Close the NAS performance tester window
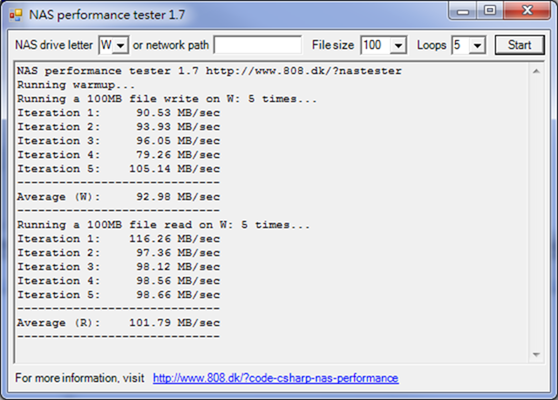Image resolution: width=558 pixels, height=400 pixels. click(x=527, y=11)
